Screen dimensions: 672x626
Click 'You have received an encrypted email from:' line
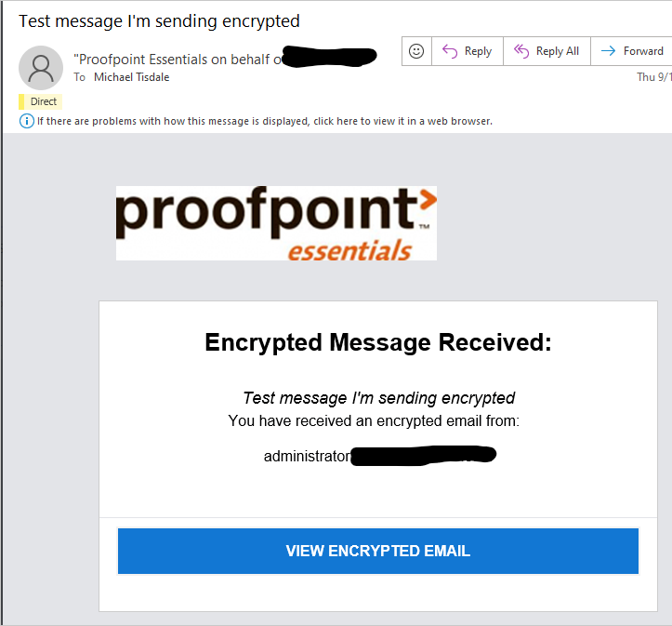click(374, 421)
